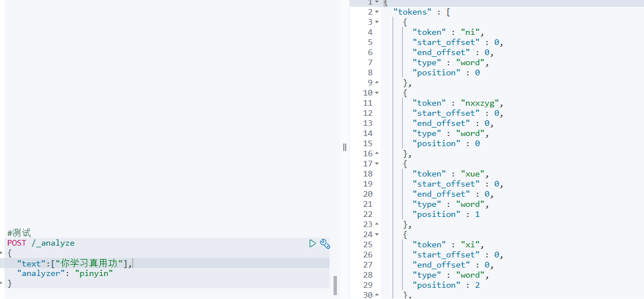Click line number 25 in the response gutter
The height and width of the screenshot is (299, 644).
(x=368, y=245)
